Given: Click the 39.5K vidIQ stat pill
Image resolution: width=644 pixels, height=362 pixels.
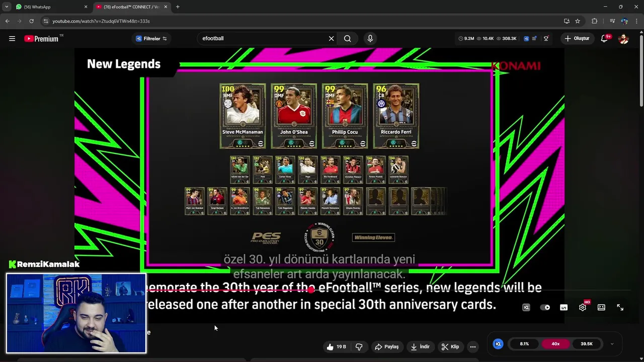Looking at the screenshot, I should tap(587, 344).
